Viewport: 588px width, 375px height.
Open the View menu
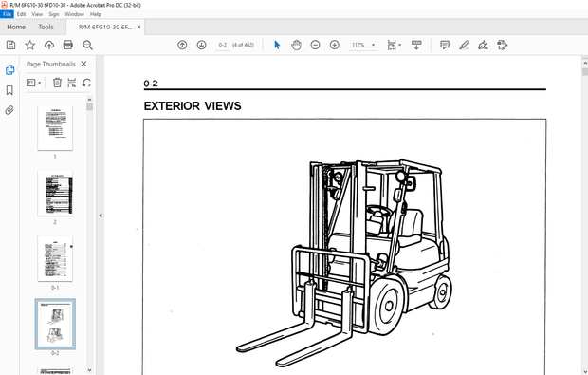(x=37, y=14)
